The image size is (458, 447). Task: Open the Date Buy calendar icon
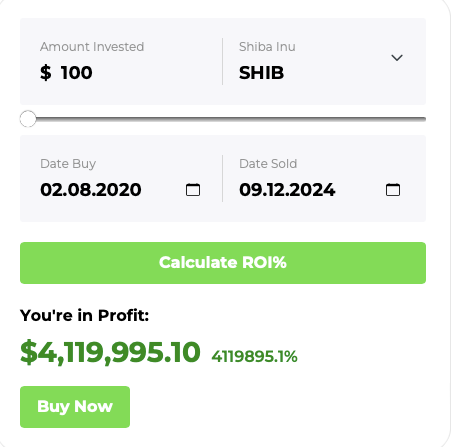click(193, 190)
